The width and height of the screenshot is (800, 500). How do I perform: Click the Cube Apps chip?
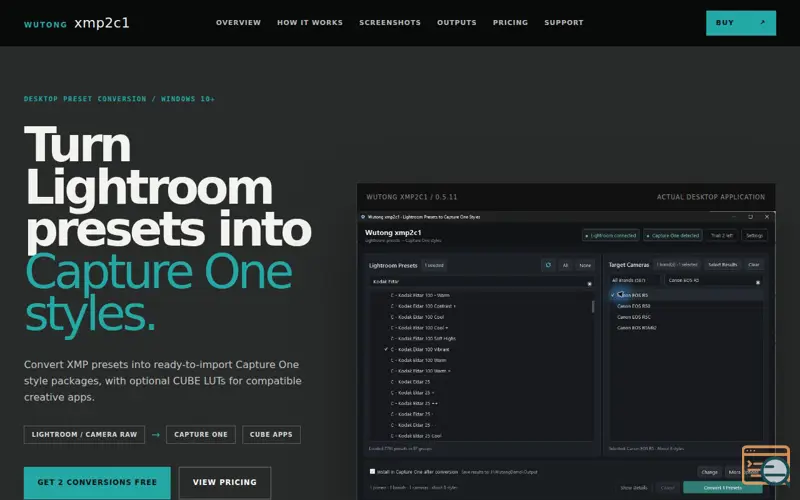coord(271,435)
